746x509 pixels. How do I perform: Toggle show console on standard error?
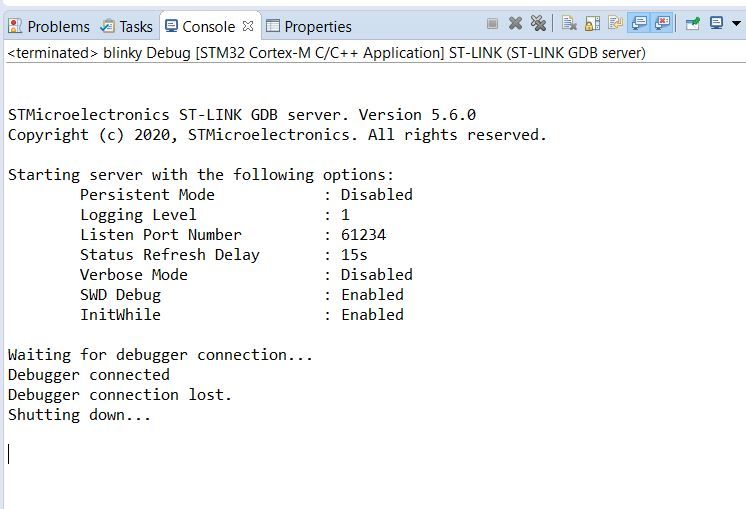coord(661,23)
